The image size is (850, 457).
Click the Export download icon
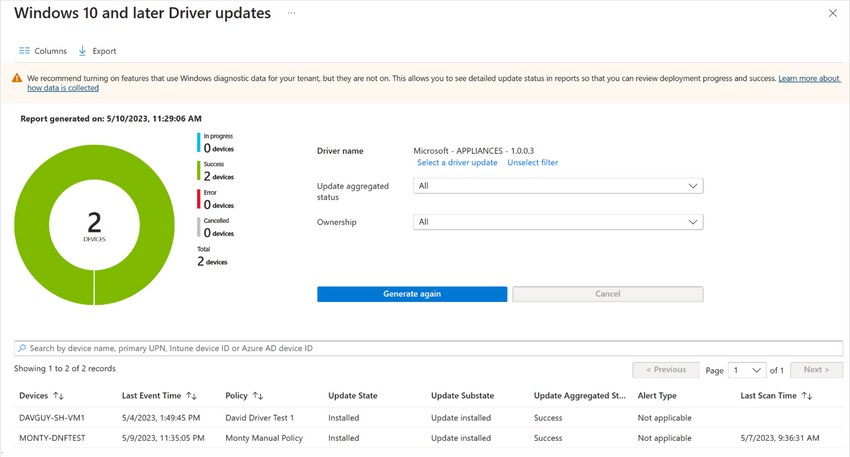click(82, 51)
